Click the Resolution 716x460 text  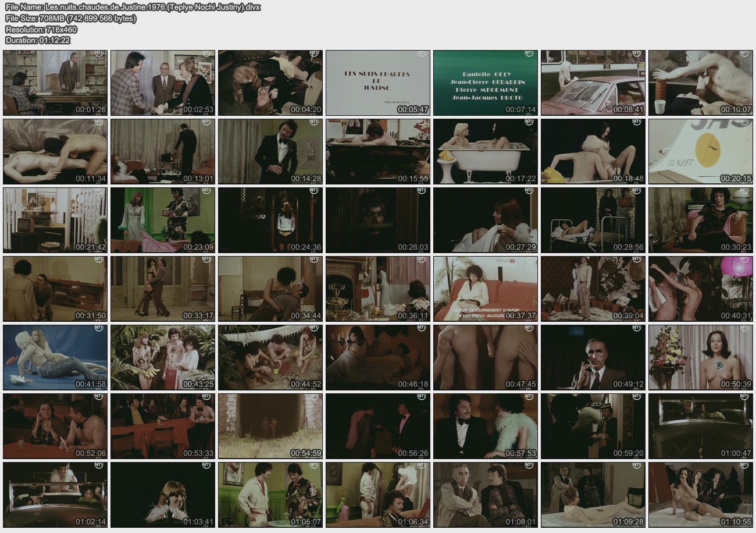(x=41, y=30)
